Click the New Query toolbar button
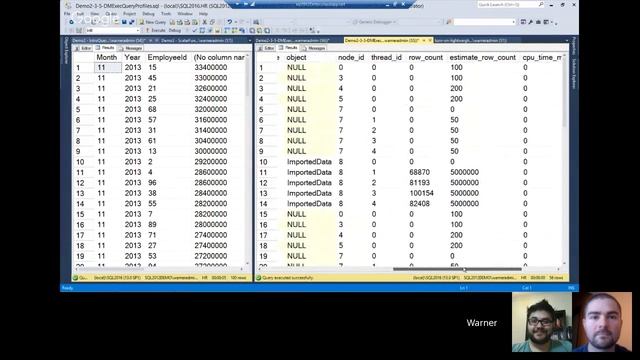Image resolution: width=640 pixels, height=360 pixels. [x=153, y=22]
